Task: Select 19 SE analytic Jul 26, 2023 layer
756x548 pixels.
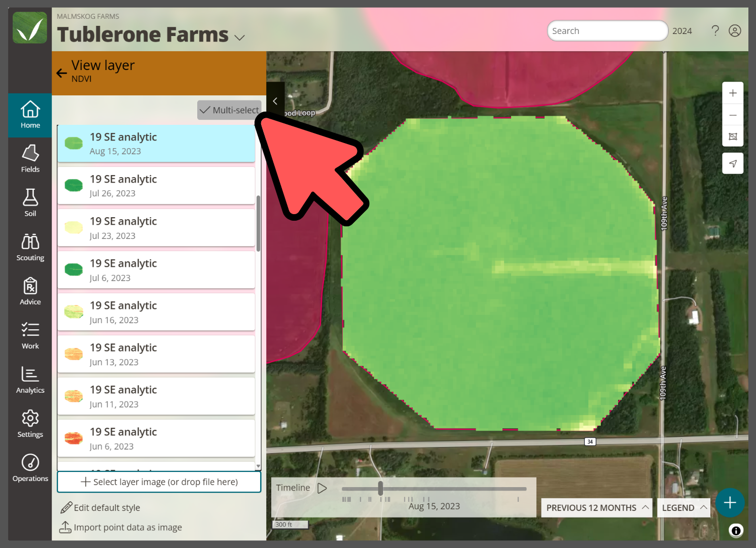Action: coord(156,186)
